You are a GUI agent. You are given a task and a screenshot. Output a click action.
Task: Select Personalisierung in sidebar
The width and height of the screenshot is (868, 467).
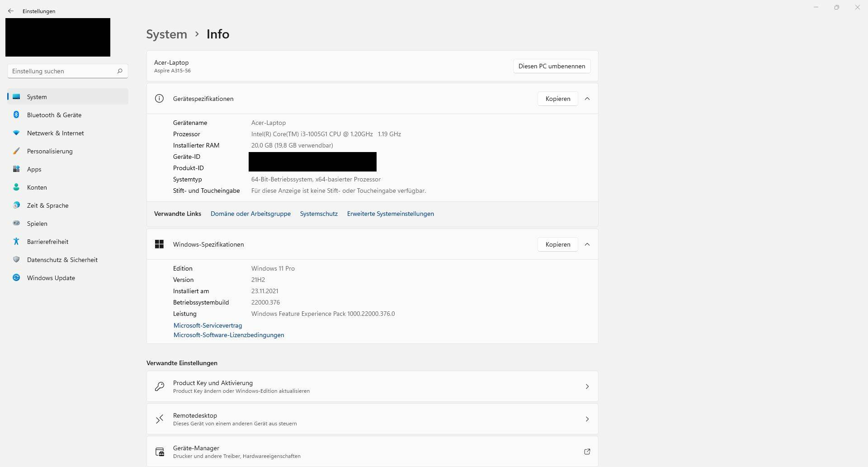pos(68,151)
